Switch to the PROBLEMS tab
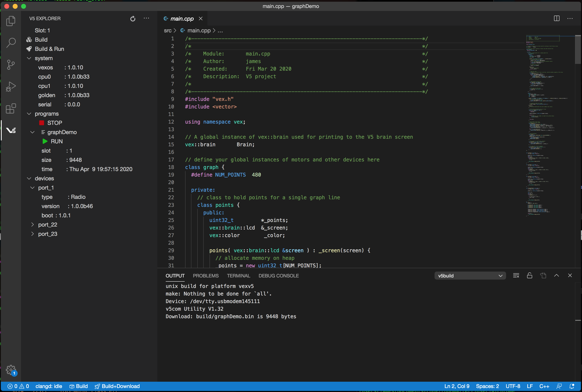 [205, 276]
